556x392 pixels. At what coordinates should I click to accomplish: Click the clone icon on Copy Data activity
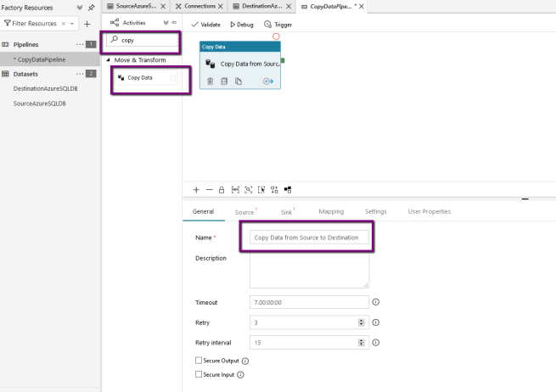(x=239, y=81)
